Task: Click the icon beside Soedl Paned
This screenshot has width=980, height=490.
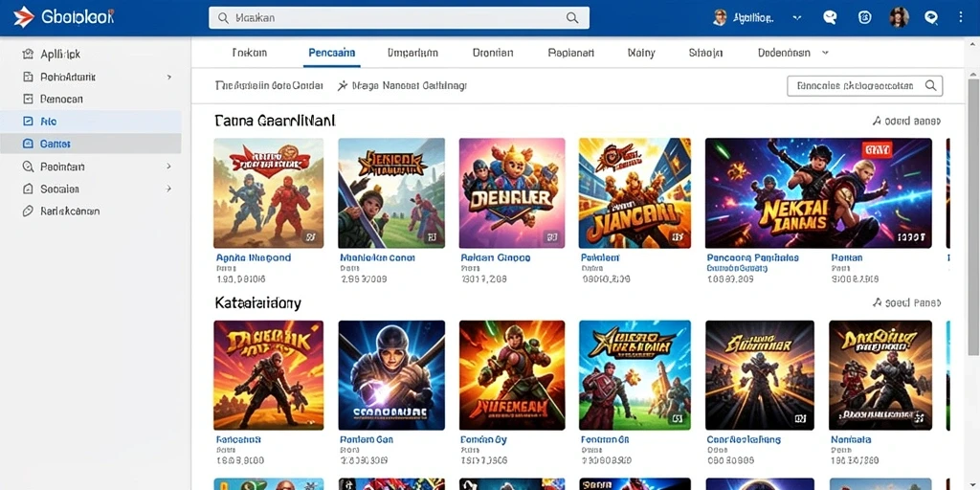Action: click(x=877, y=303)
